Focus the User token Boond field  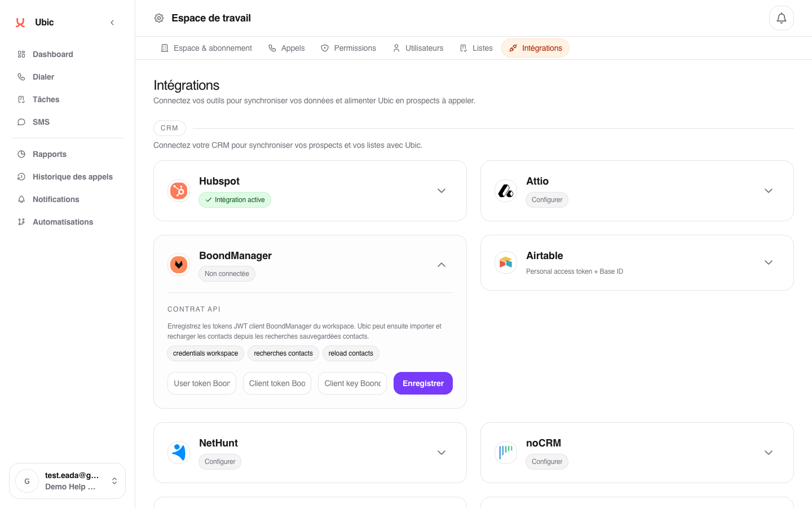click(202, 383)
